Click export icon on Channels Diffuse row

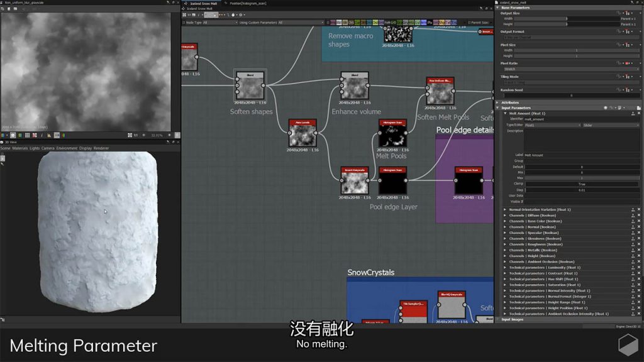click(x=633, y=215)
